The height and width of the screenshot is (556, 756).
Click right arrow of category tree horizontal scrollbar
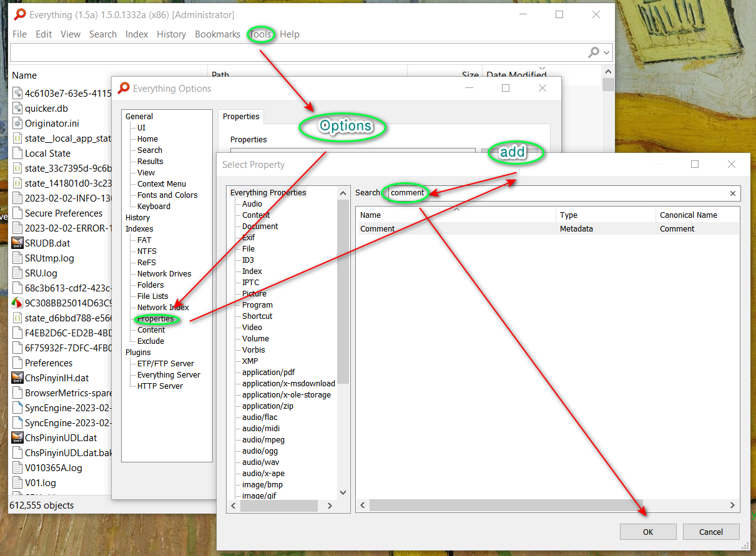click(x=330, y=506)
